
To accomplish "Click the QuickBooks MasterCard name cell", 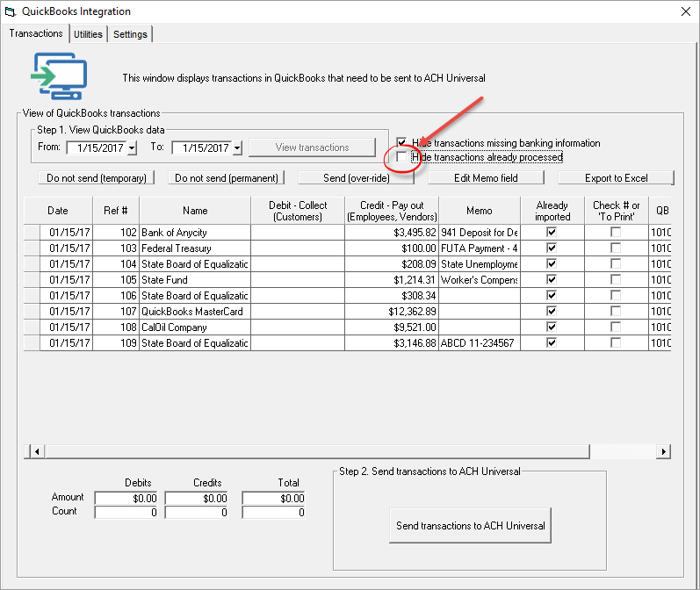I will [195, 312].
